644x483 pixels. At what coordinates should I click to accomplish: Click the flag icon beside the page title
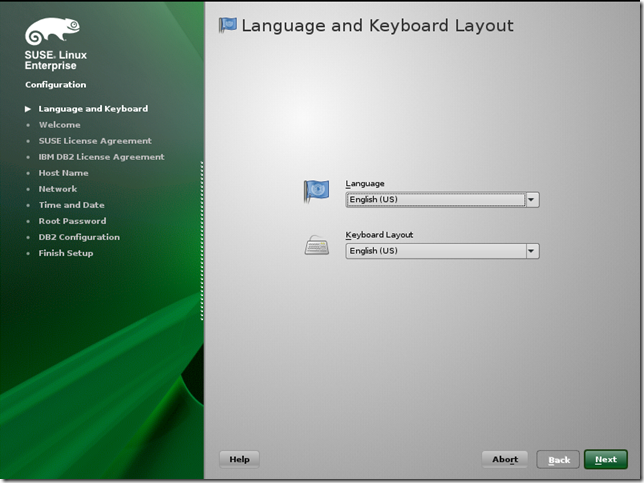(228, 25)
